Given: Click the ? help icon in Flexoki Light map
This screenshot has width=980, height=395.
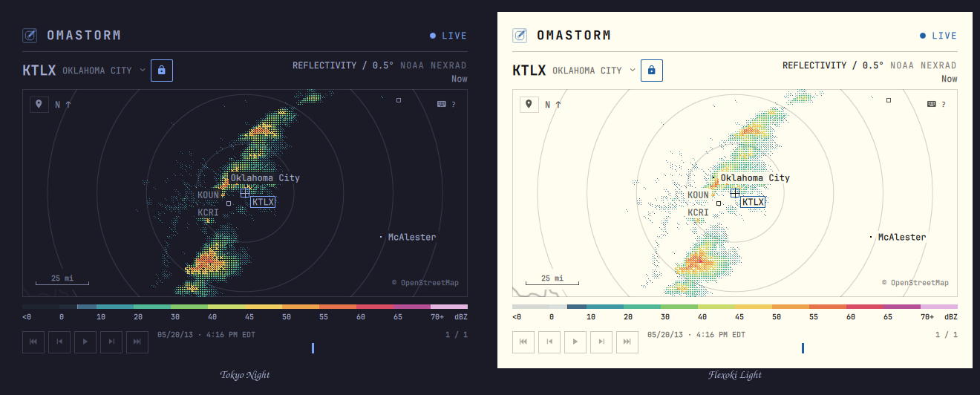Looking at the screenshot, I should click(x=944, y=105).
